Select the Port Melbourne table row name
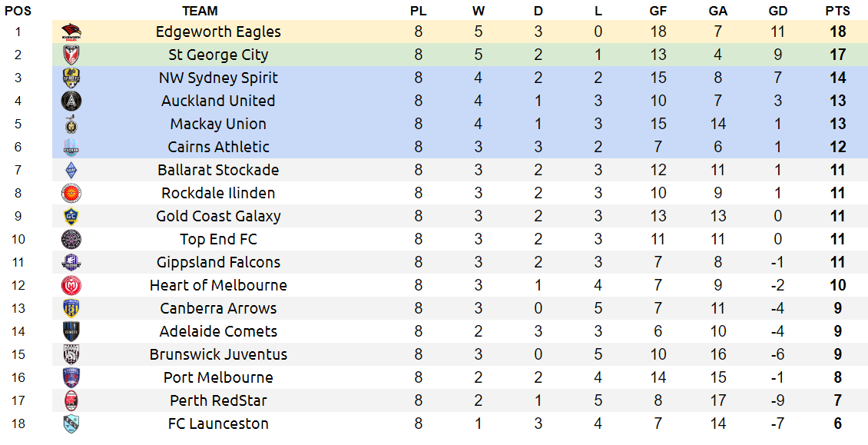The image size is (868, 445). [x=218, y=377]
